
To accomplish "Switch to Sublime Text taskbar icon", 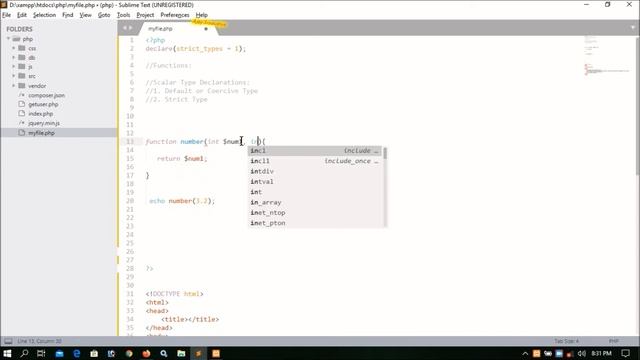I will pyautogui.click(x=198, y=353).
